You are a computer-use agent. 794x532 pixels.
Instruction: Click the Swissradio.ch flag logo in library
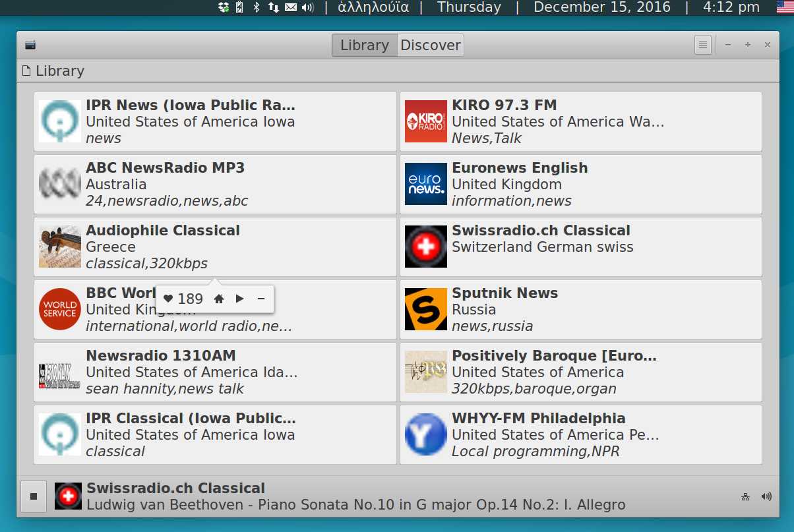(426, 247)
